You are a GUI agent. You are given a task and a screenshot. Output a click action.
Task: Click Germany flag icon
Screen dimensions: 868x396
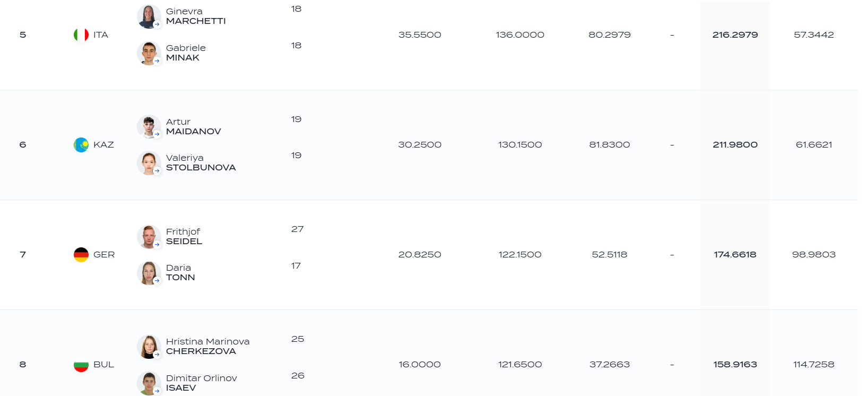[x=81, y=255]
